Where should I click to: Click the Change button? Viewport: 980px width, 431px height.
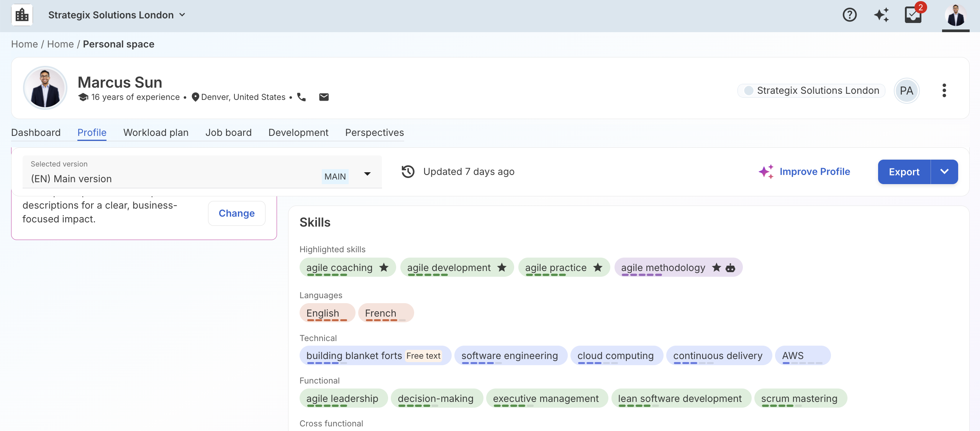[x=236, y=214]
